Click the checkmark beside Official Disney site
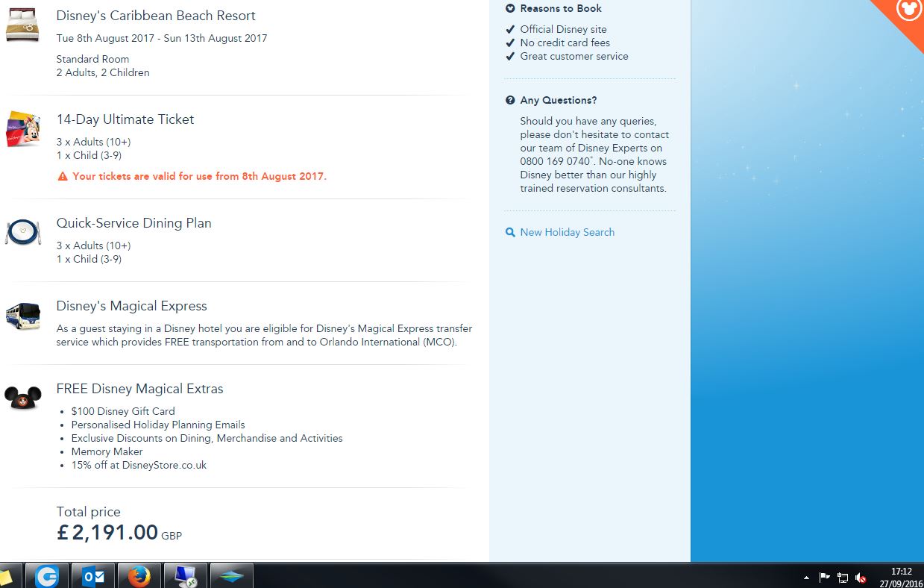Image resolution: width=924 pixels, height=588 pixels. tap(510, 30)
